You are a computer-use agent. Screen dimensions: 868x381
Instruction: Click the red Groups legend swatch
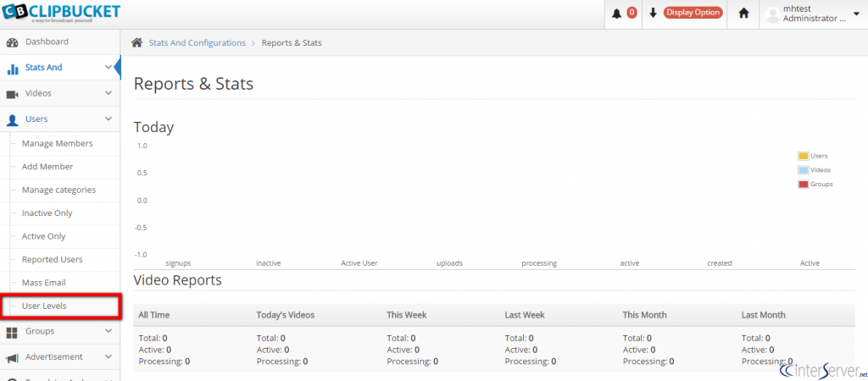coord(804,184)
